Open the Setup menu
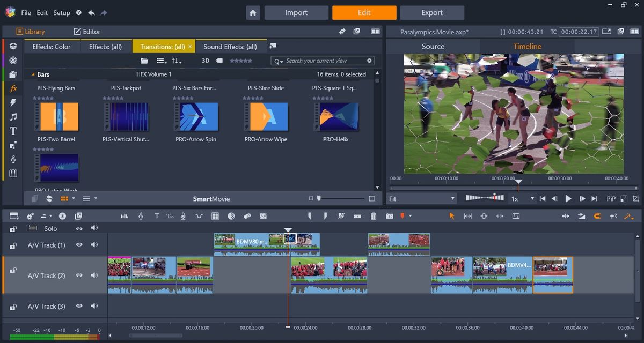 pyautogui.click(x=61, y=12)
